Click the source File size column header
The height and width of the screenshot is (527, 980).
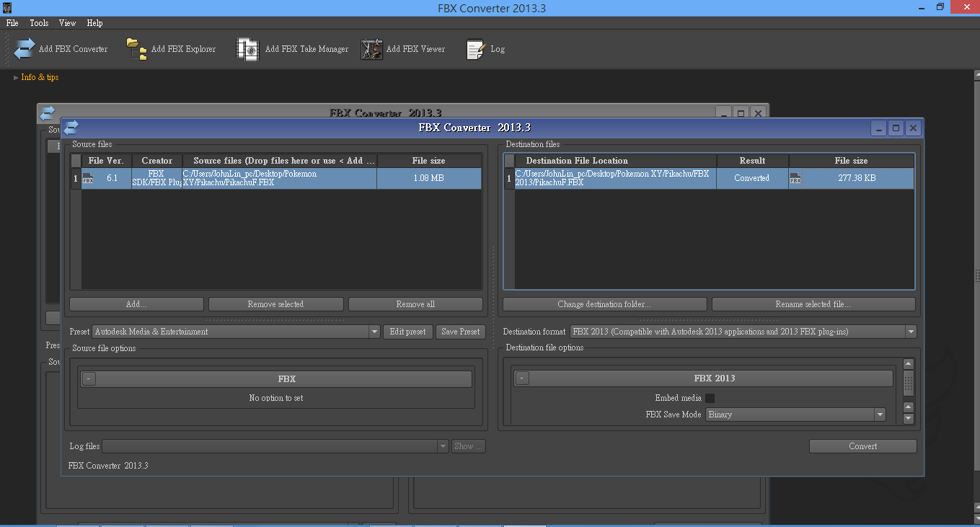pyautogui.click(x=428, y=161)
